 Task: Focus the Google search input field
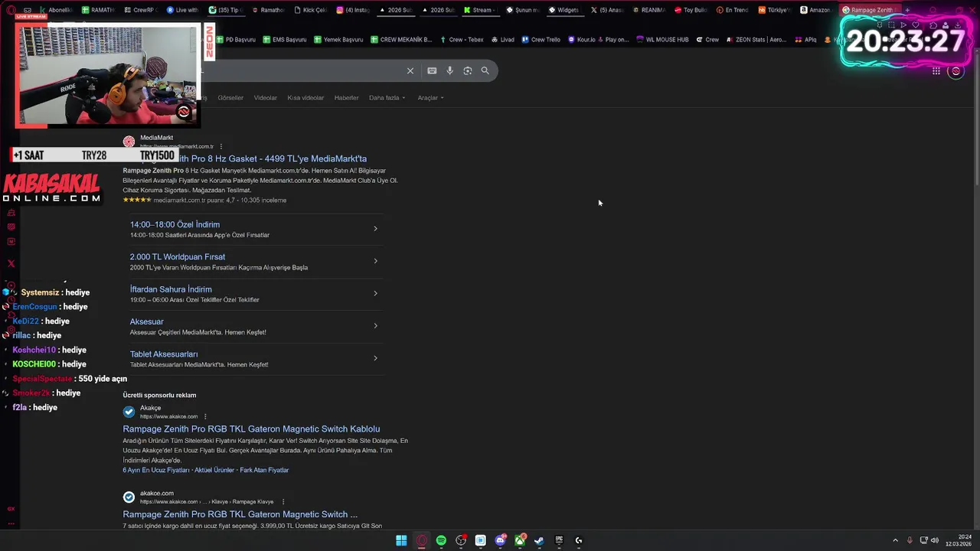tap(302, 70)
